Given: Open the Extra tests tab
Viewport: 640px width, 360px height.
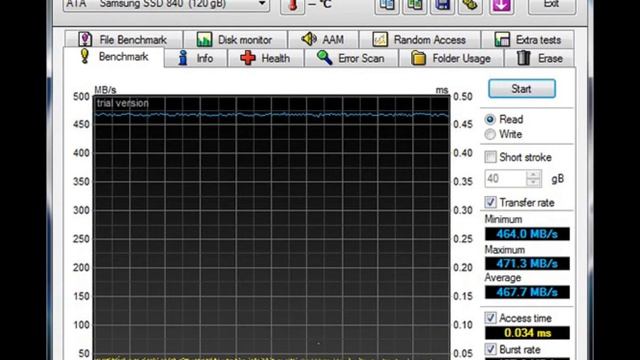Looking at the screenshot, I should click(x=528, y=40).
